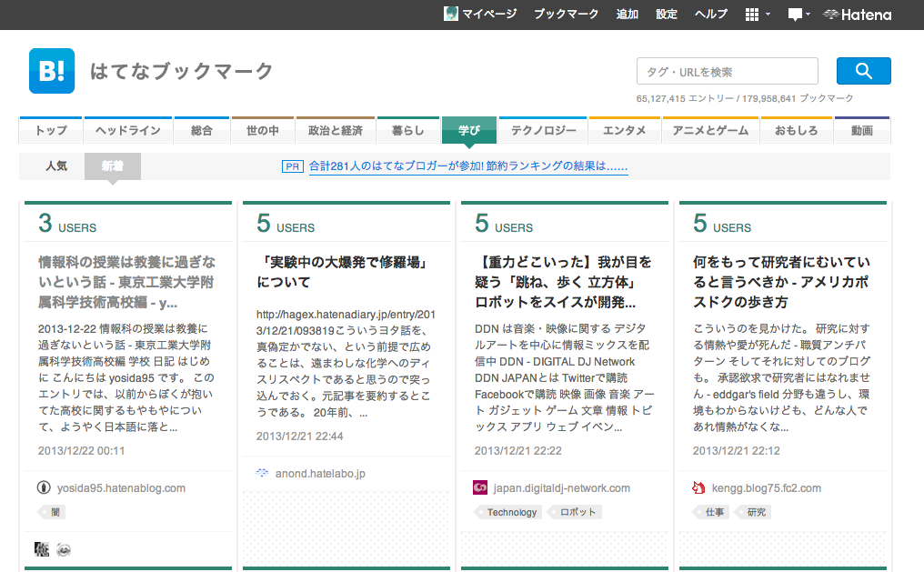Open the Hatena services grid menu
Viewport: 924px width, 572px height.
(752, 15)
